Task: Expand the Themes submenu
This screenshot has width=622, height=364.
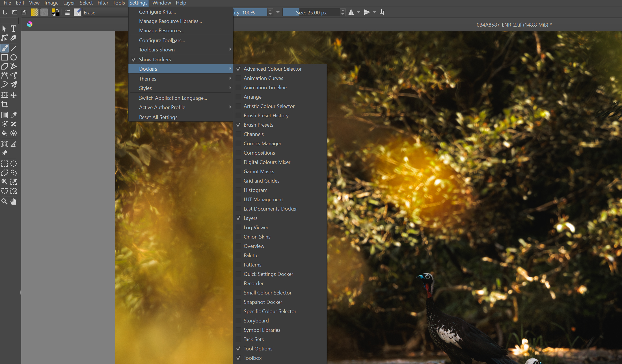Action: tap(148, 79)
